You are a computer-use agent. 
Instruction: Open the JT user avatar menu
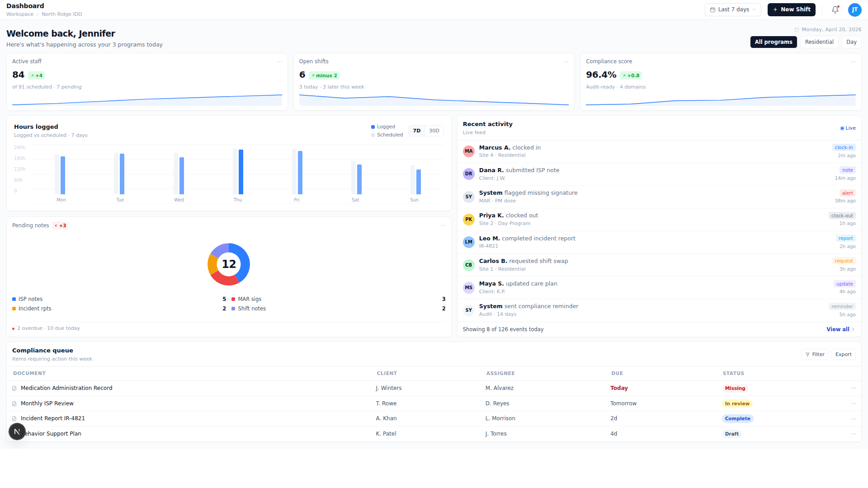coord(854,9)
